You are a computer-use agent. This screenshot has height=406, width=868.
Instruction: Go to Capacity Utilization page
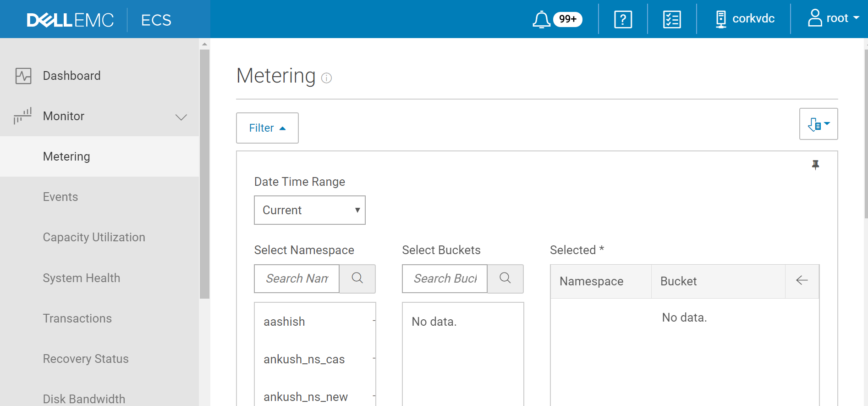[x=94, y=237]
